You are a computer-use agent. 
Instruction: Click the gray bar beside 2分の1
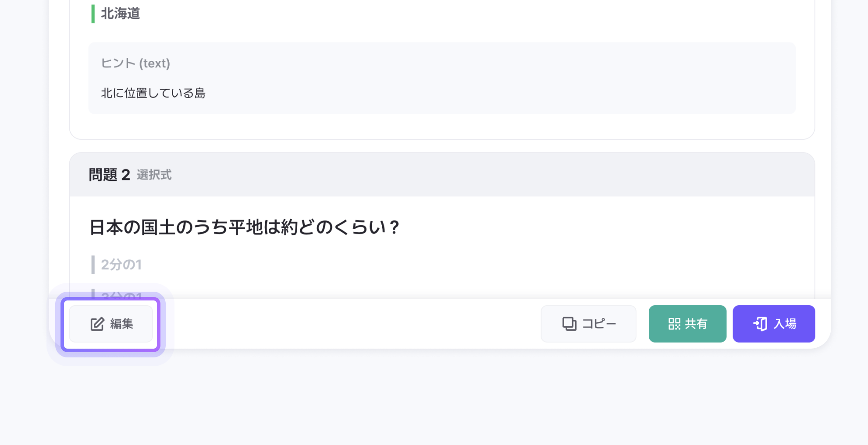coord(93,265)
